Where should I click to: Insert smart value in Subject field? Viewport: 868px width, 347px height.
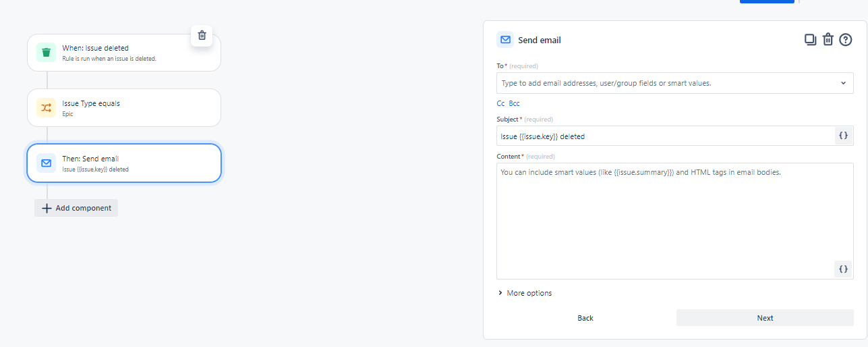click(843, 136)
